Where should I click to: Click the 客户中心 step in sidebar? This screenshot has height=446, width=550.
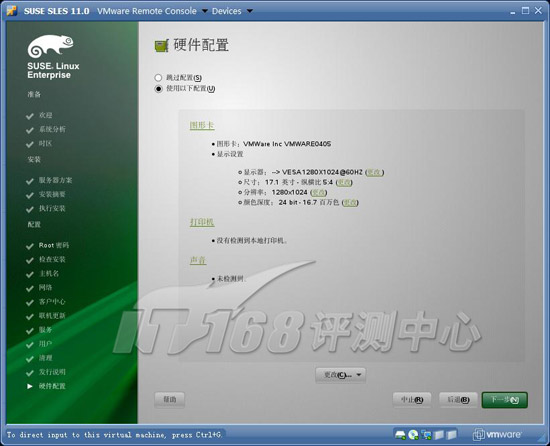tap(52, 302)
